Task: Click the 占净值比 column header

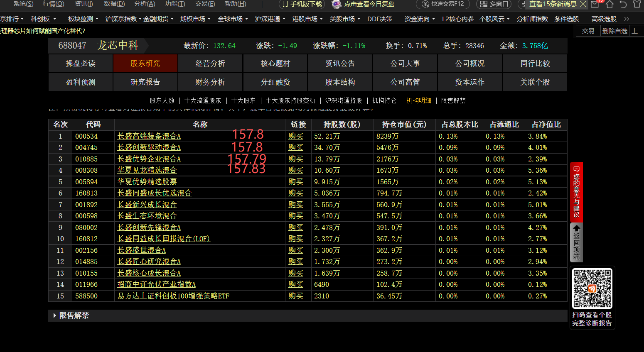Action: (x=546, y=125)
